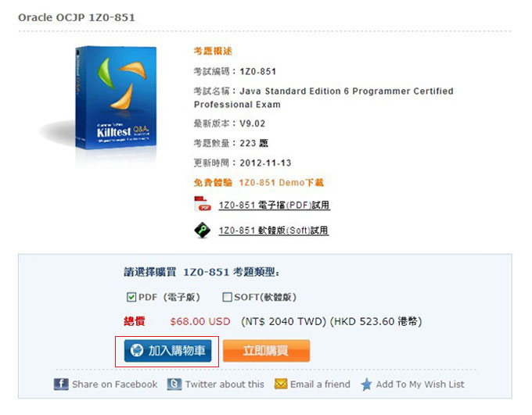The height and width of the screenshot is (415, 532).
Task: Click the green key software icon
Action: pos(202,231)
